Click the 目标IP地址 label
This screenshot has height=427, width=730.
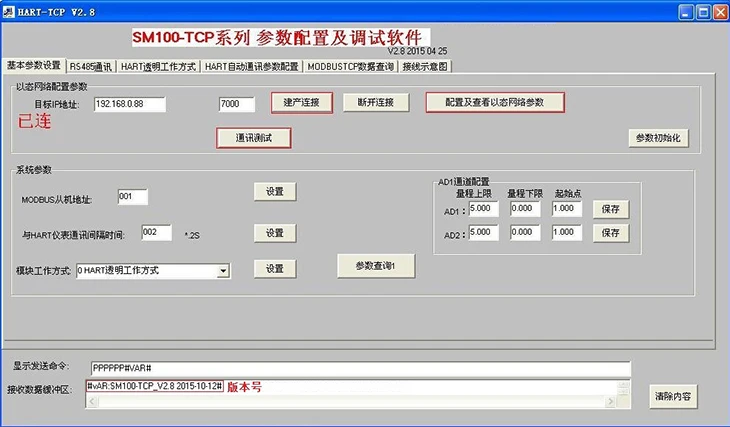[57, 104]
